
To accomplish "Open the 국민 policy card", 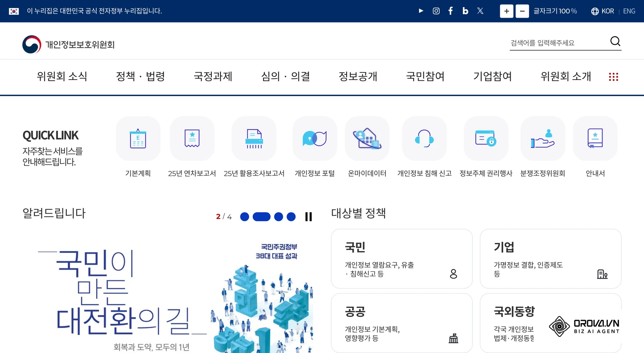I will (402, 259).
